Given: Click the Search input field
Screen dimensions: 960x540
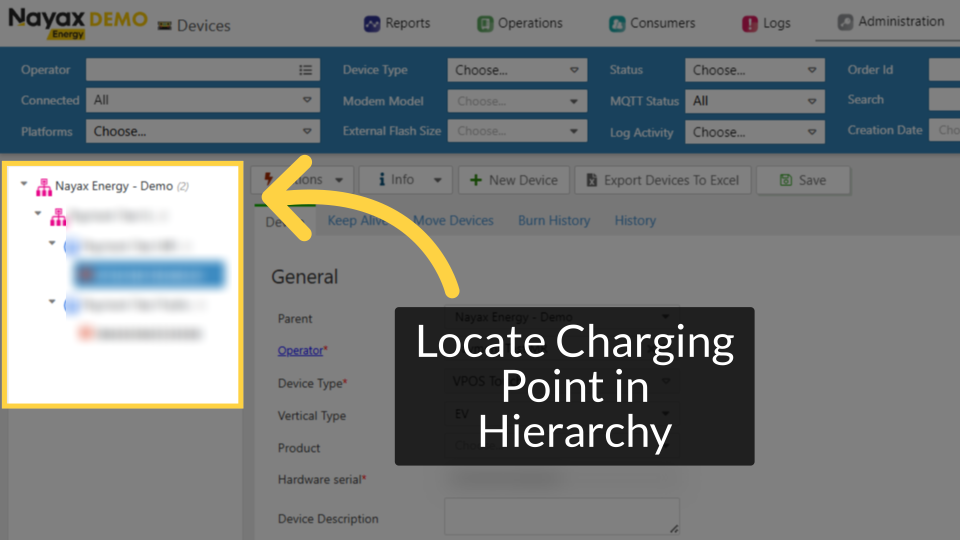Looking at the screenshot, I should pyautogui.click(x=944, y=99).
